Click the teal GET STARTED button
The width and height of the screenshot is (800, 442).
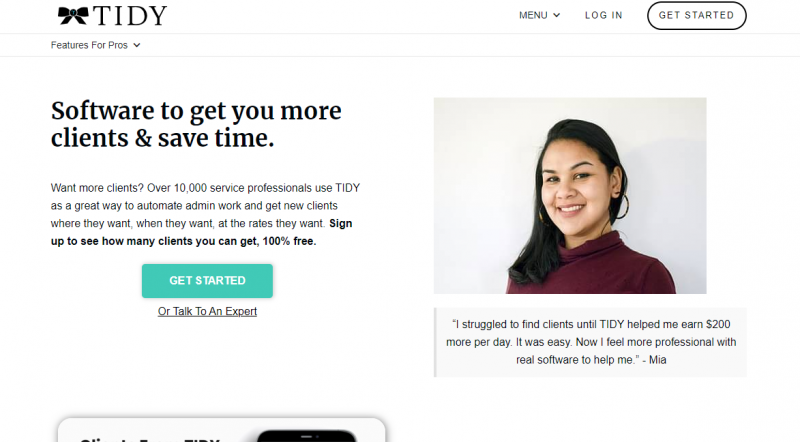[207, 281]
